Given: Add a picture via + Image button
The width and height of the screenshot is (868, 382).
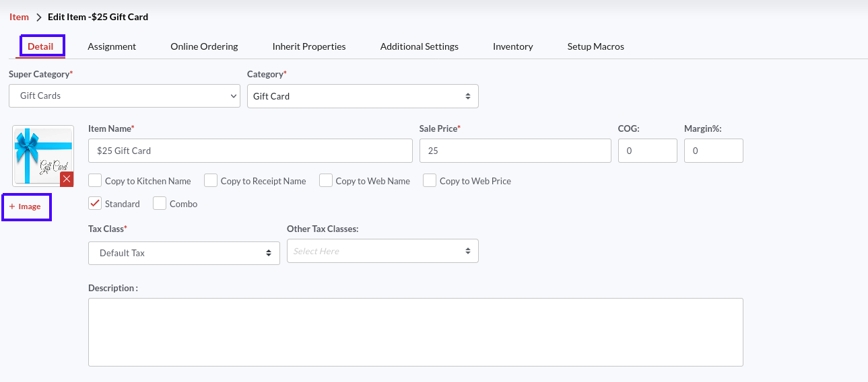Looking at the screenshot, I should coord(26,206).
